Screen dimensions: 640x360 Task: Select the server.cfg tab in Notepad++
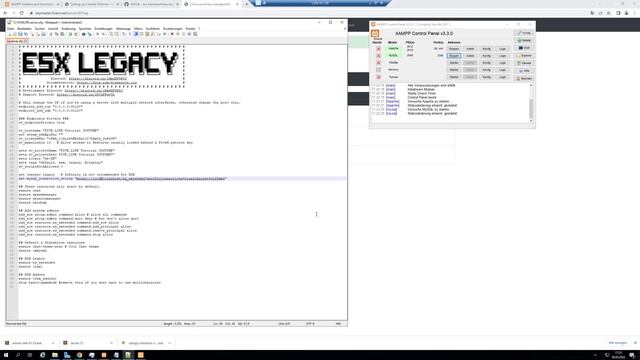click(16, 41)
